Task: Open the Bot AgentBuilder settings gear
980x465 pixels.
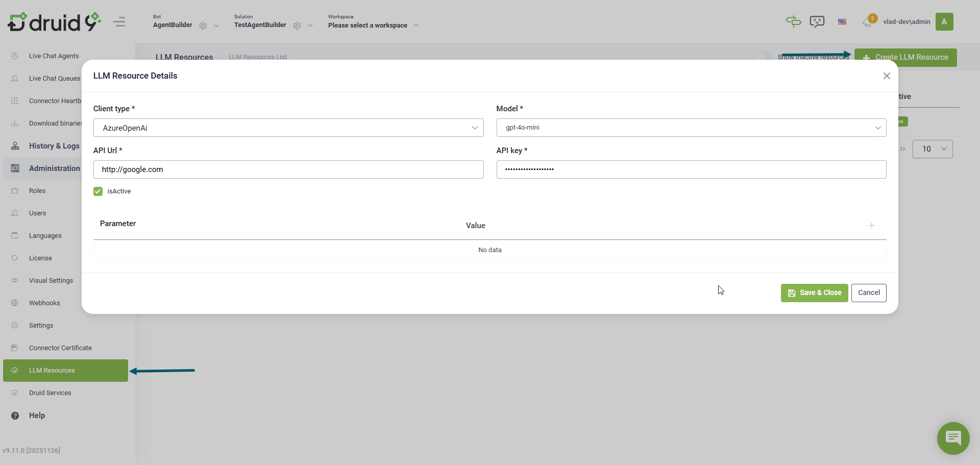Action: pos(203,26)
